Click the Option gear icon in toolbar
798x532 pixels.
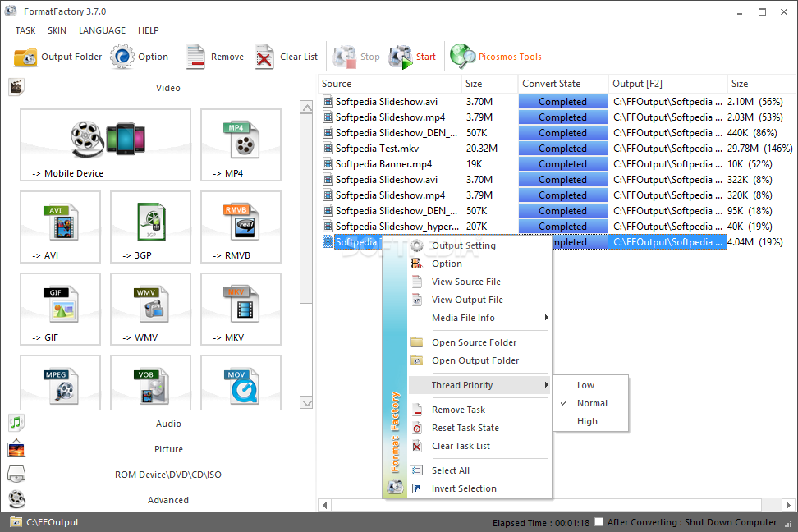point(122,57)
